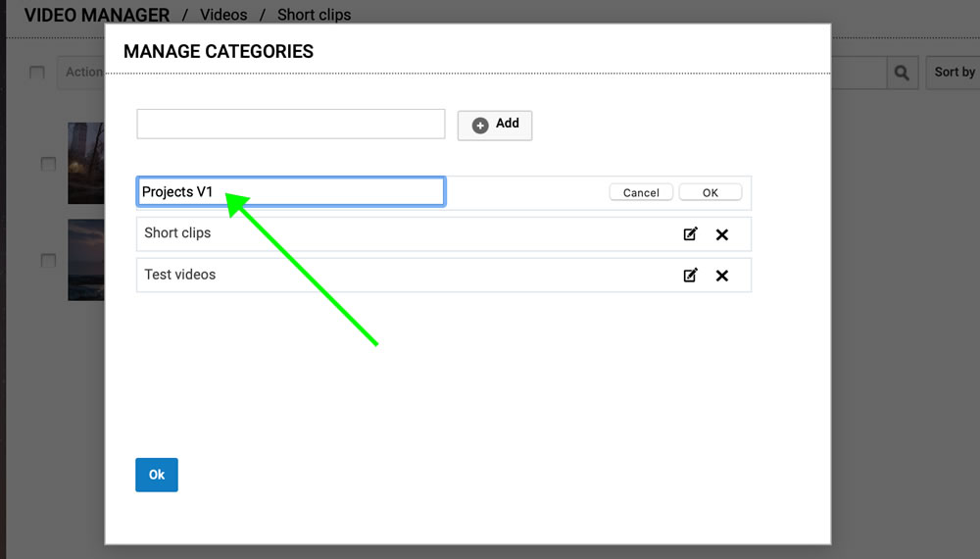Check the second video's checkbox
This screenshot has width=980, height=559.
click(48, 260)
